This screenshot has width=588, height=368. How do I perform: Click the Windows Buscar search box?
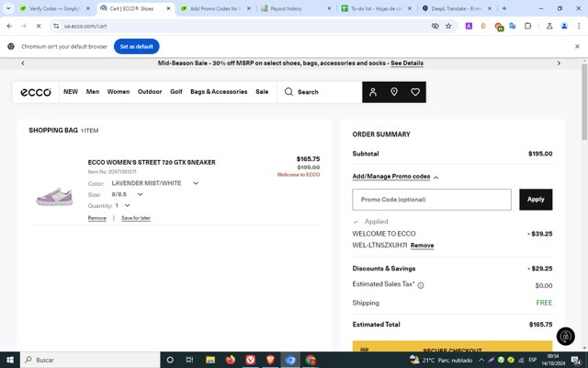[x=90, y=360]
